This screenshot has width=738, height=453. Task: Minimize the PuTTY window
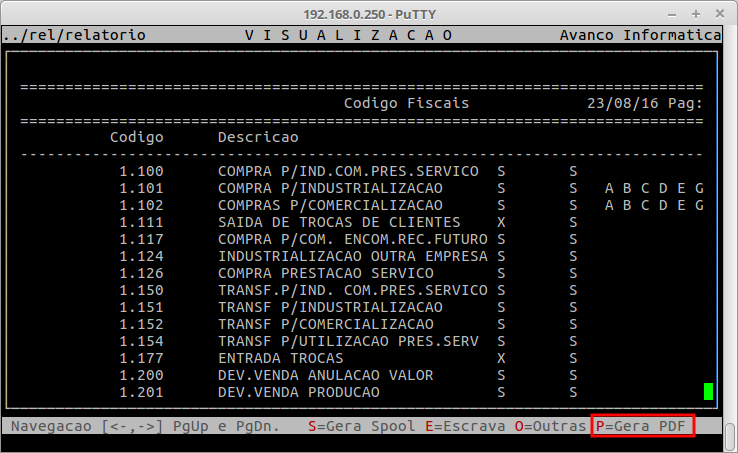670,13
